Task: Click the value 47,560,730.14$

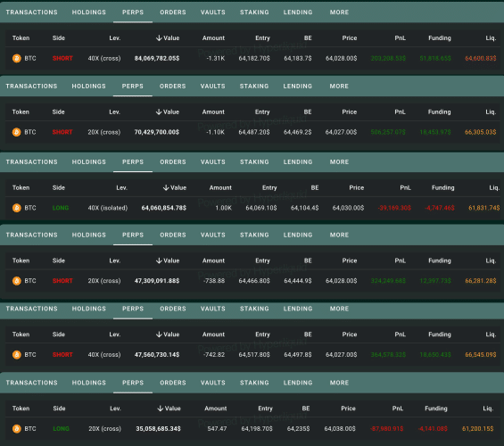Action: [x=157, y=355]
